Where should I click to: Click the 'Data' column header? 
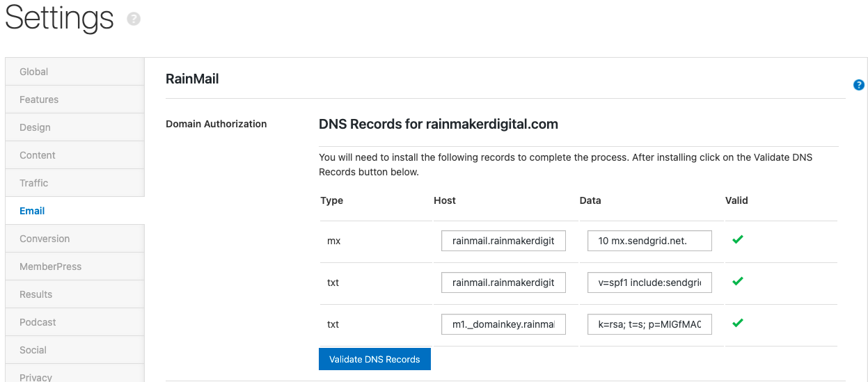[x=590, y=200]
